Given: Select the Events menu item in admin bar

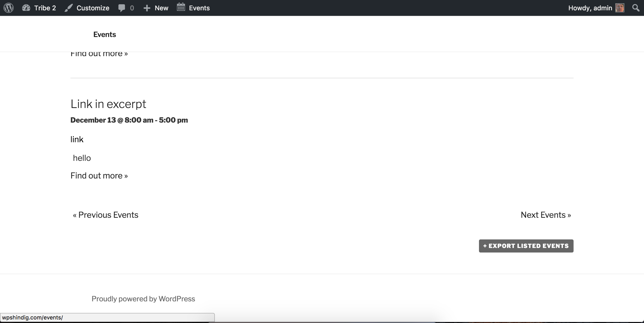Looking at the screenshot, I should (x=199, y=8).
